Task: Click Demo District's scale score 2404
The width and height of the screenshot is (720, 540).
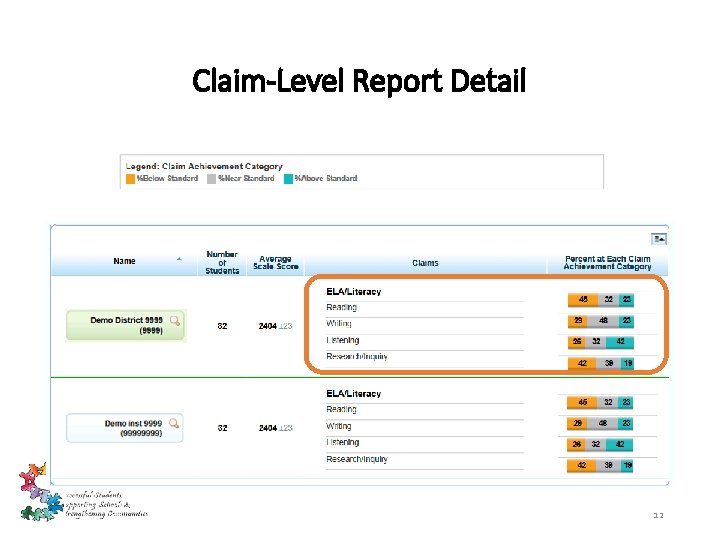Action: coord(268,326)
